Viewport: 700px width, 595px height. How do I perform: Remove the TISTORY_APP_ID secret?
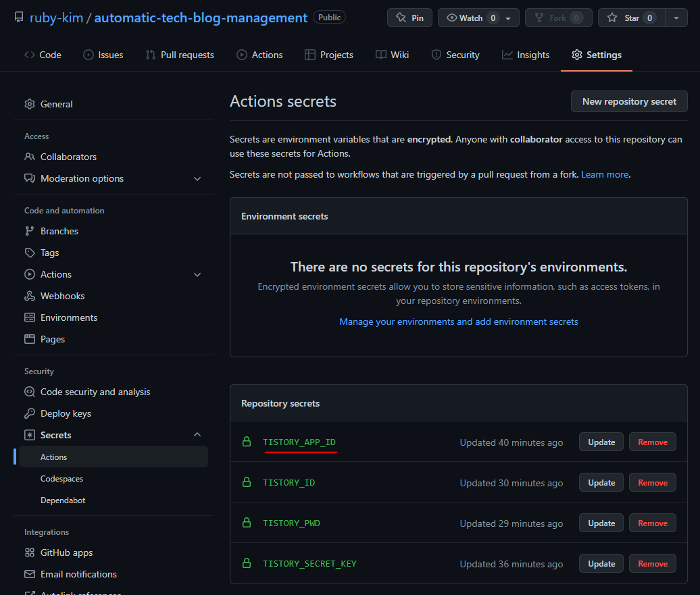652,442
